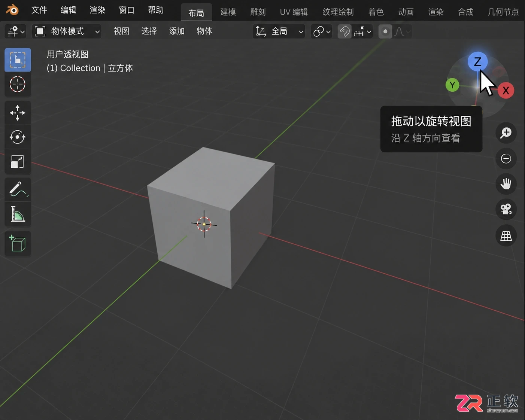Viewport: 525px width, 420px height.
Task: Open the 编辑 menu
Action: click(69, 10)
